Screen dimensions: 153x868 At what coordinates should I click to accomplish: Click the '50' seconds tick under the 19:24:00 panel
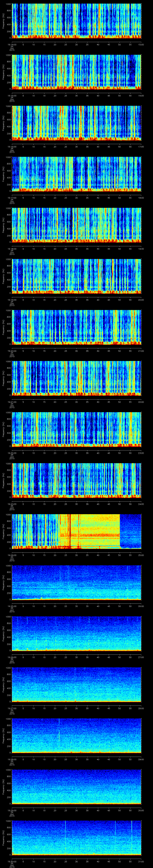tap(120, 555)
